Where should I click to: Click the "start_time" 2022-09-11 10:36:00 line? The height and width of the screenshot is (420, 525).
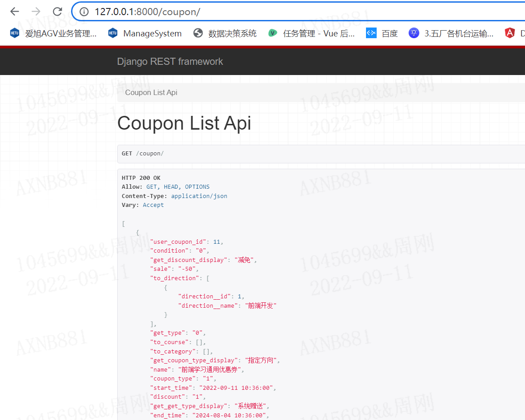coord(213,388)
